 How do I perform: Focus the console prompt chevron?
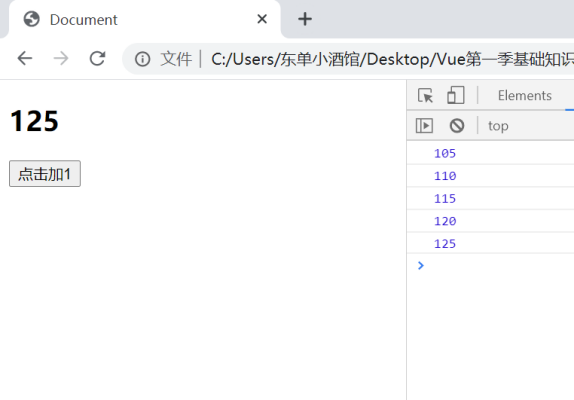421,265
